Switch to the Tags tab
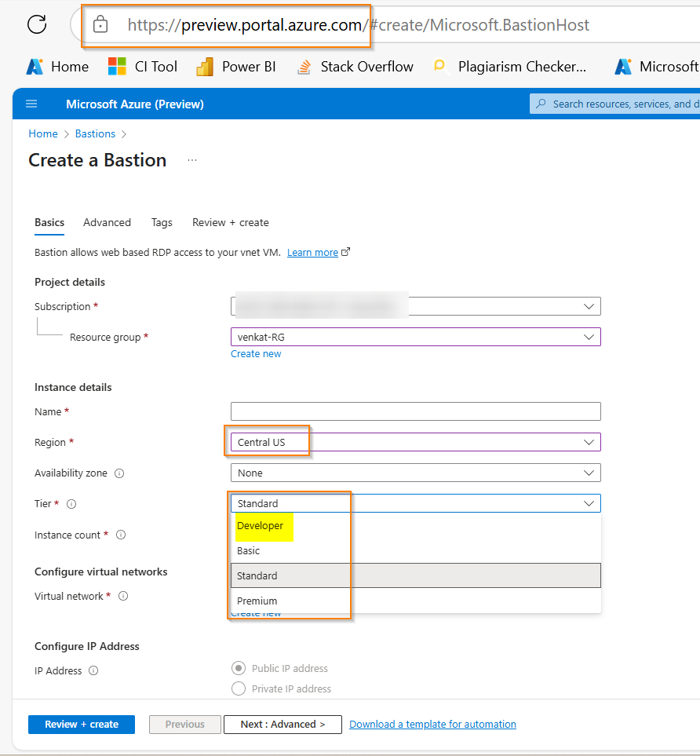The image size is (700, 756). [162, 223]
